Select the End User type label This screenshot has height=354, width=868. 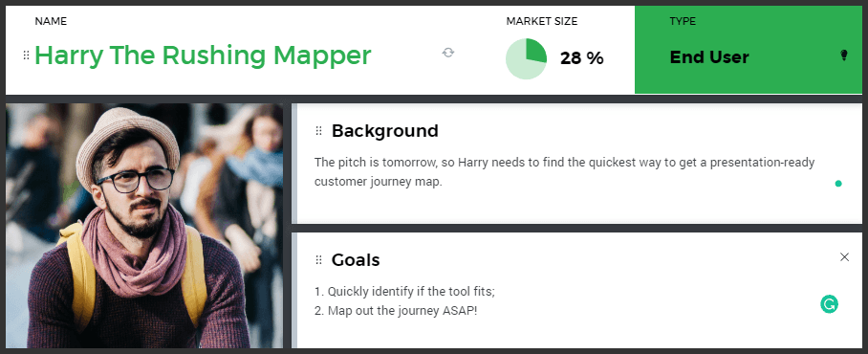tap(709, 57)
